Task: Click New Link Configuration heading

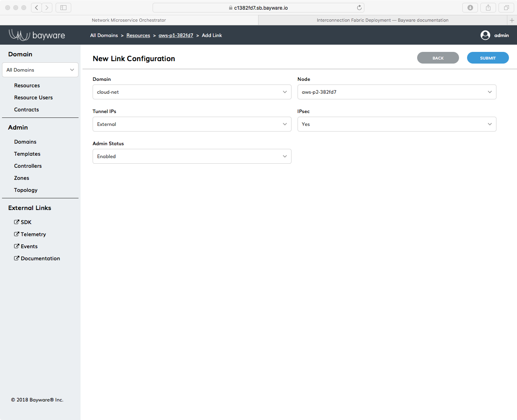Action: point(134,59)
